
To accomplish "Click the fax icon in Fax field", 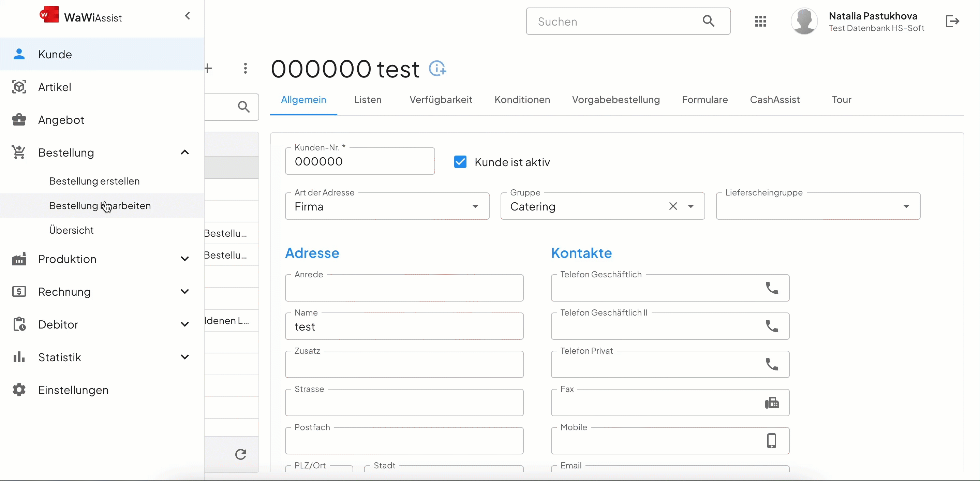I will coord(772,403).
